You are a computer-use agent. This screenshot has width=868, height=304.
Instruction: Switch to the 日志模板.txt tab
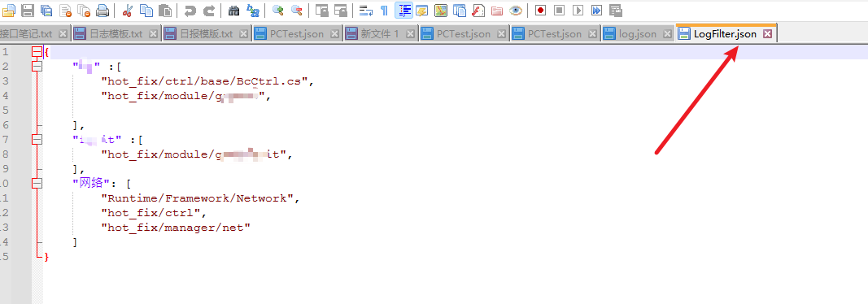coord(116,33)
